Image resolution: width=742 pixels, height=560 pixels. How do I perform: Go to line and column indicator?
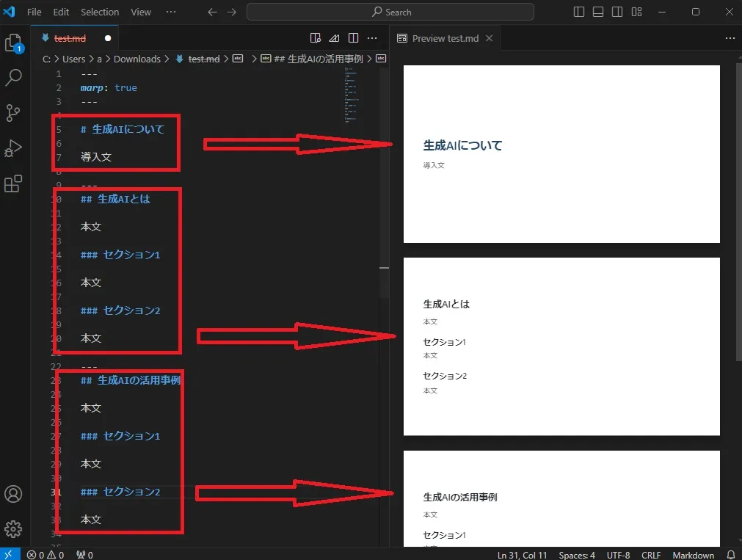tap(522, 555)
